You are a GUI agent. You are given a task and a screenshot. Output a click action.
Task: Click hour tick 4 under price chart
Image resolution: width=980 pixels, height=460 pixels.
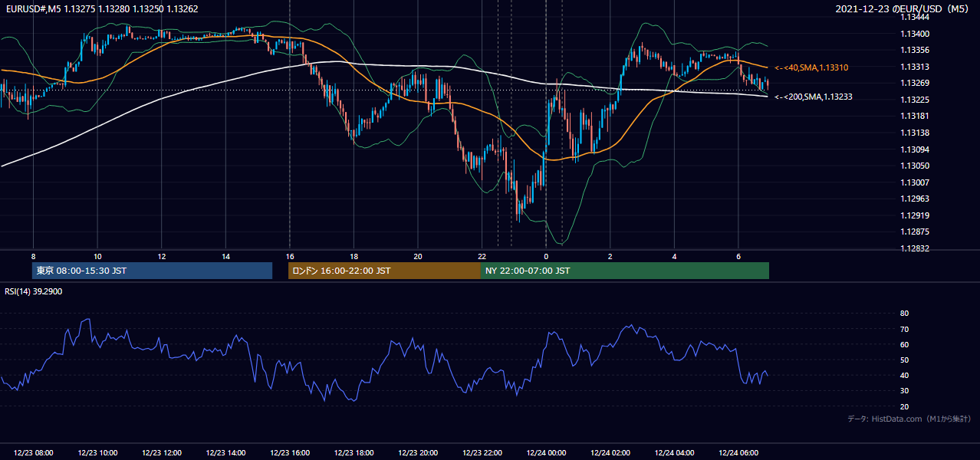pyautogui.click(x=675, y=256)
